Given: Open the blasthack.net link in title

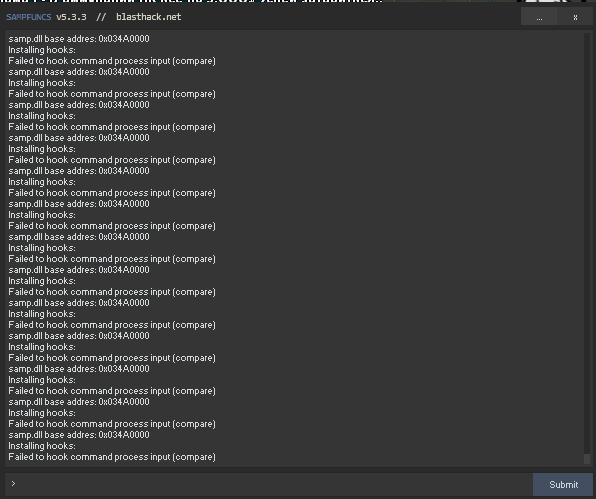Looking at the screenshot, I should point(149,17).
